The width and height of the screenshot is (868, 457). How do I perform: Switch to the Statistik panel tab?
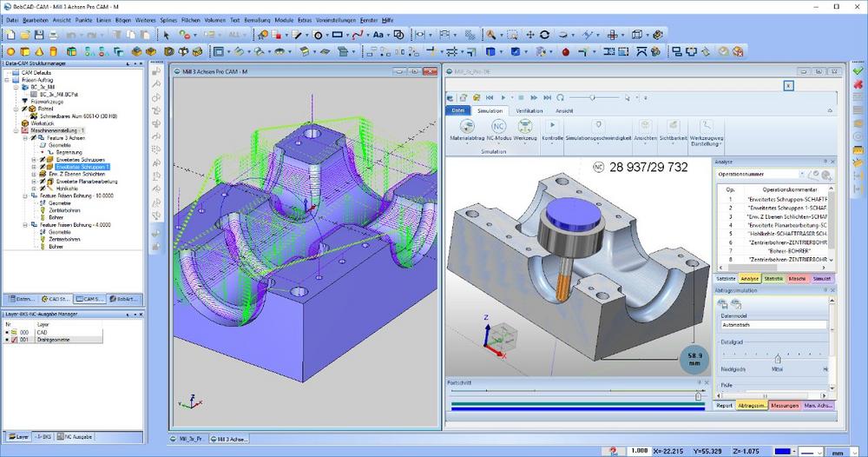tap(773, 279)
